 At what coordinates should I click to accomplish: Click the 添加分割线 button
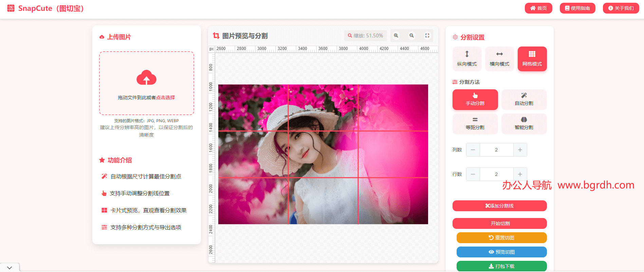[499, 206]
